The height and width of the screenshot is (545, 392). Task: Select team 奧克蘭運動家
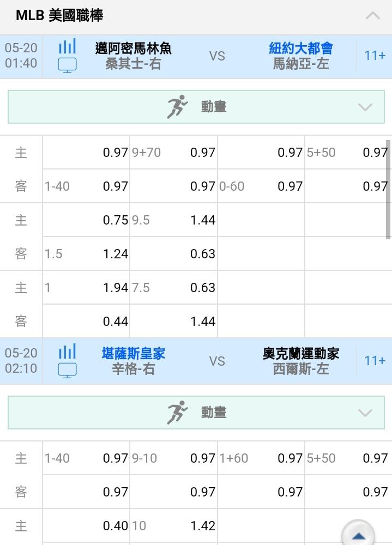[301, 354]
